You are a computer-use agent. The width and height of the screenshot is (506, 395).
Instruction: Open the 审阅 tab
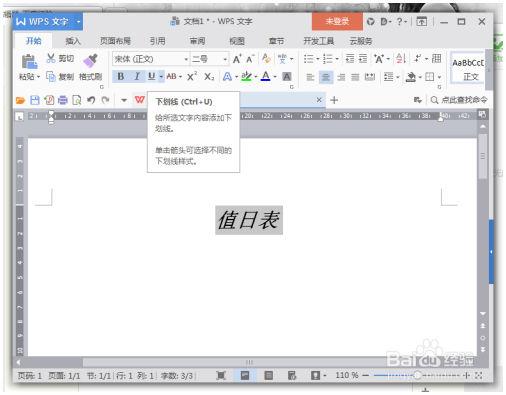(x=197, y=41)
